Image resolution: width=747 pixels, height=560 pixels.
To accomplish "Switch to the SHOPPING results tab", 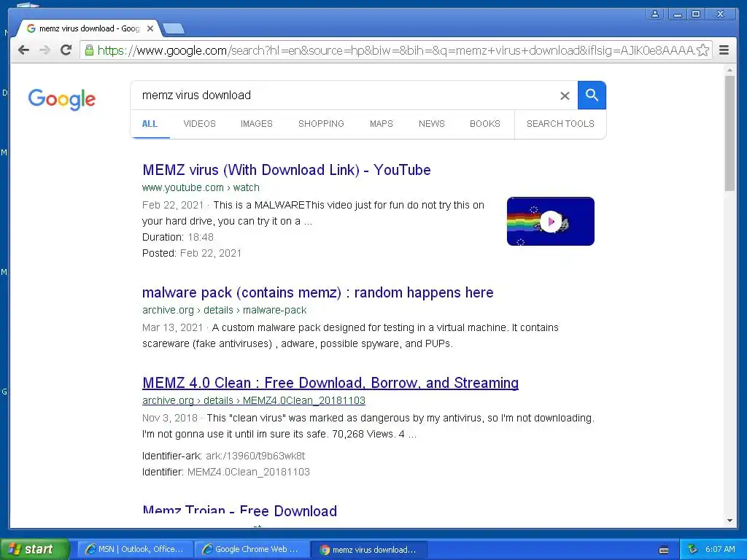I will [x=321, y=124].
